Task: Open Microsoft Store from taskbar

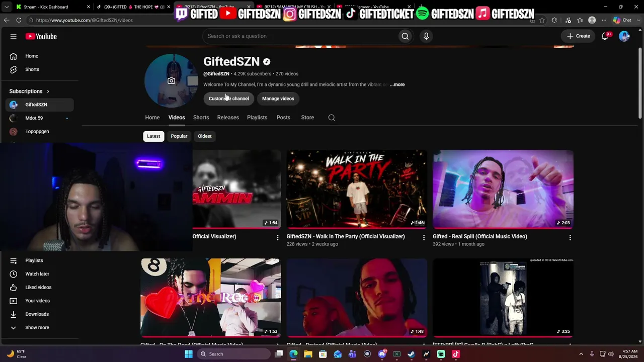Action: (323, 354)
